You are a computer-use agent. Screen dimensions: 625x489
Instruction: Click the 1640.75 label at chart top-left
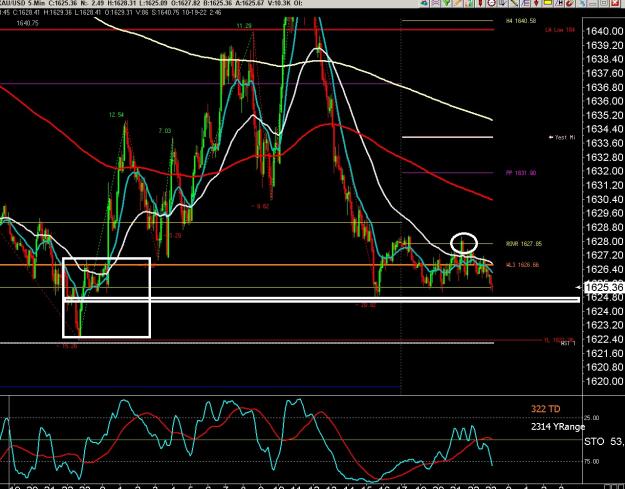(28, 23)
